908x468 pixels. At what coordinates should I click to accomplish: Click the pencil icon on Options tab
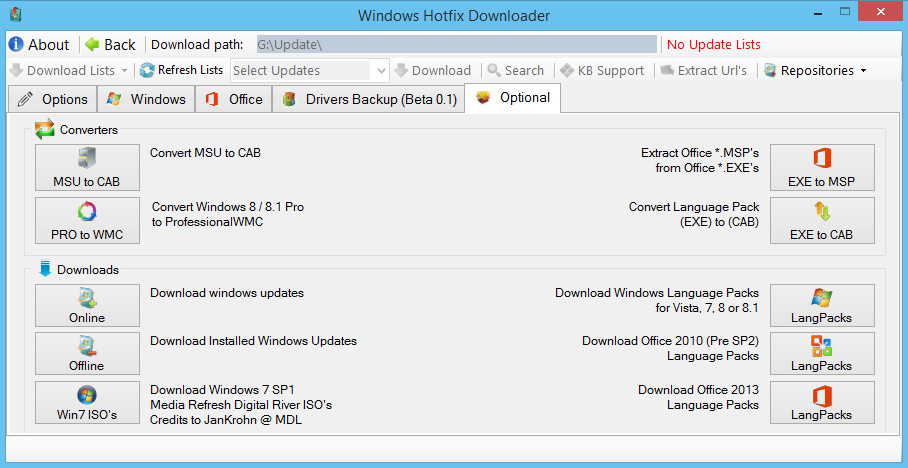pyautogui.click(x=25, y=100)
